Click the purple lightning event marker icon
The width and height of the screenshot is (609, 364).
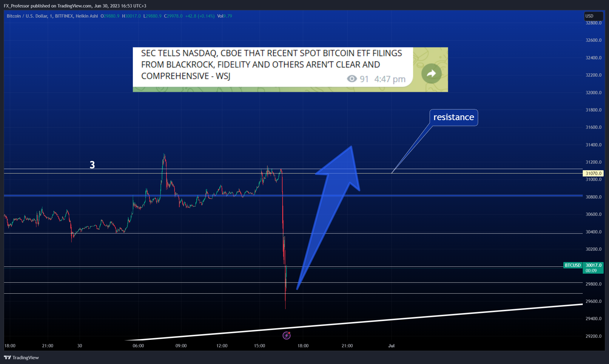pyautogui.click(x=286, y=335)
